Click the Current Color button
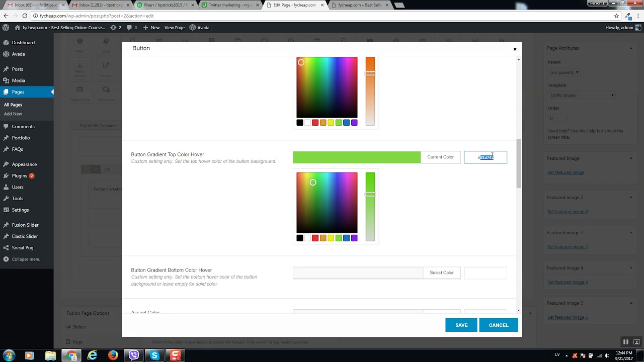Image resolution: width=644 pixels, height=362 pixels. (x=440, y=157)
